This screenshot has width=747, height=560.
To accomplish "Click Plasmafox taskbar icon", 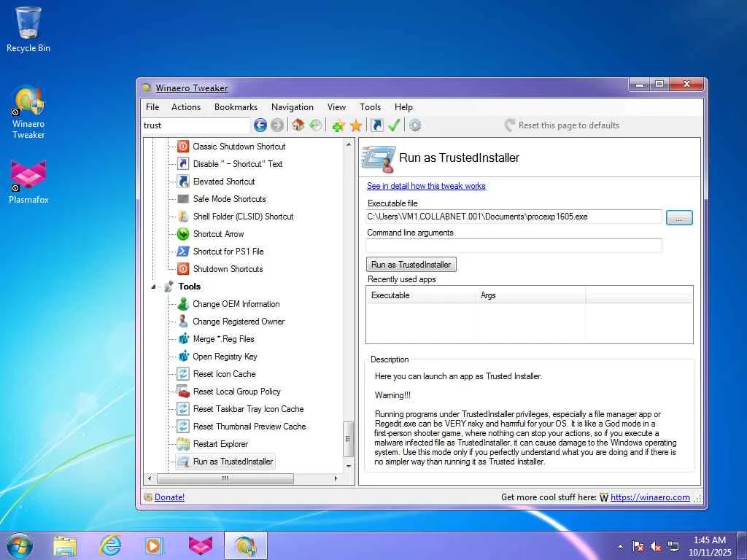I will (200, 545).
